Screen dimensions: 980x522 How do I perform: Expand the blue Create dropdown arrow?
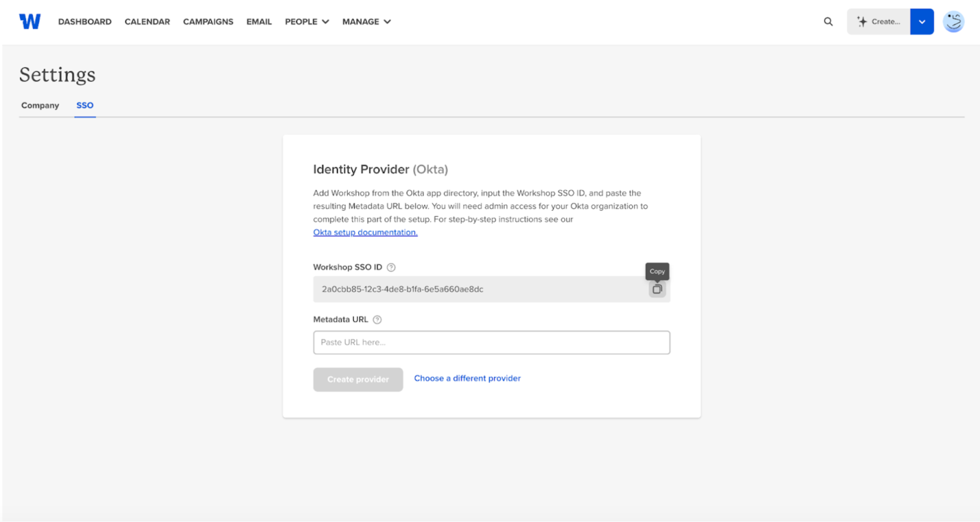(x=922, y=21)
